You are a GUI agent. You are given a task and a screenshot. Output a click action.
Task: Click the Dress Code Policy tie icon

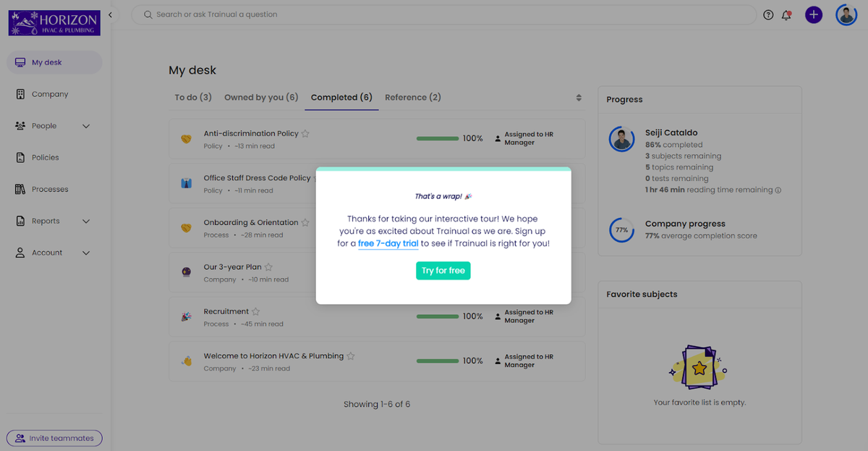coord(186,183)
